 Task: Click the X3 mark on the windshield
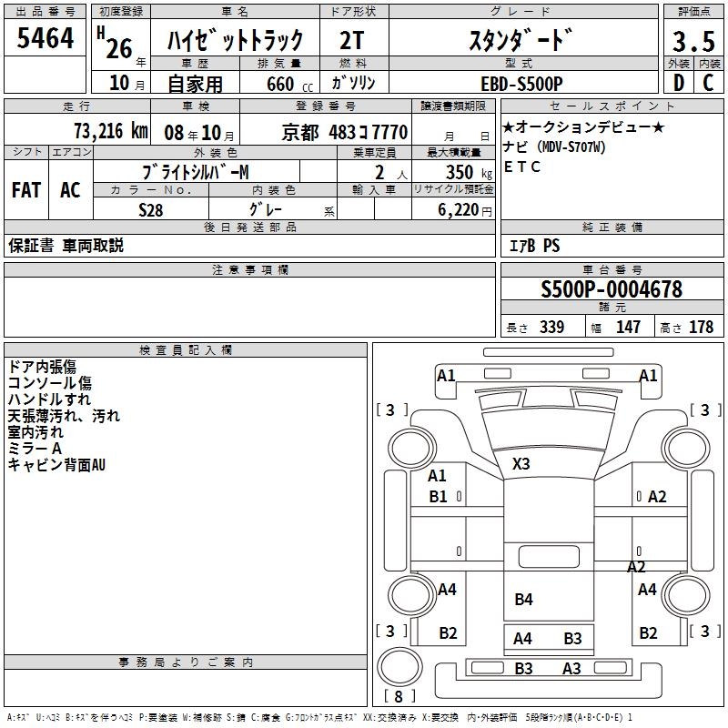pos(521,463)
